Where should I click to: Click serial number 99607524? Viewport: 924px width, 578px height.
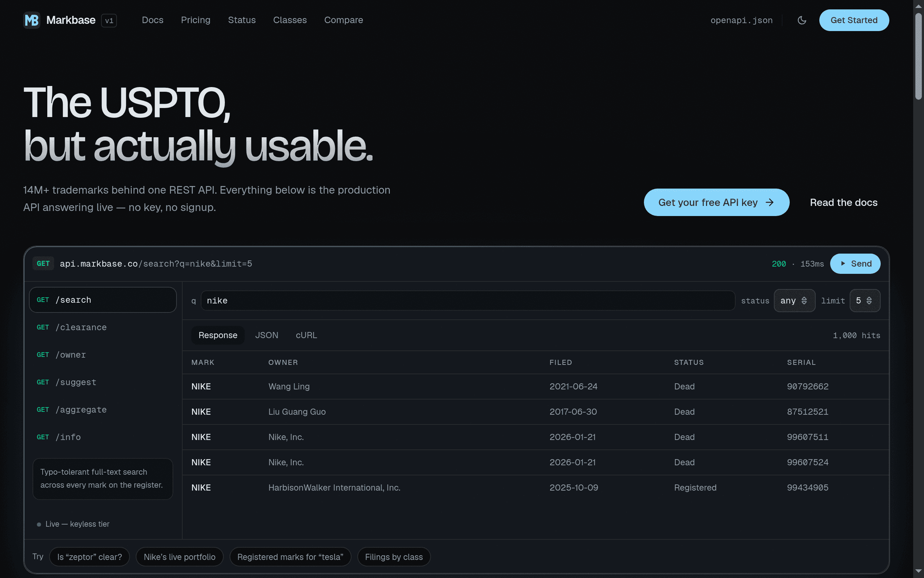[x=807, y=462]
